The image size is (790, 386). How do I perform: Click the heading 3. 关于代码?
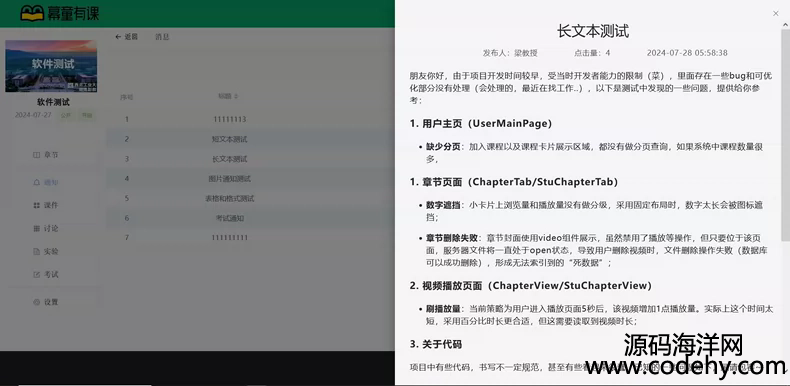[435, 344]
